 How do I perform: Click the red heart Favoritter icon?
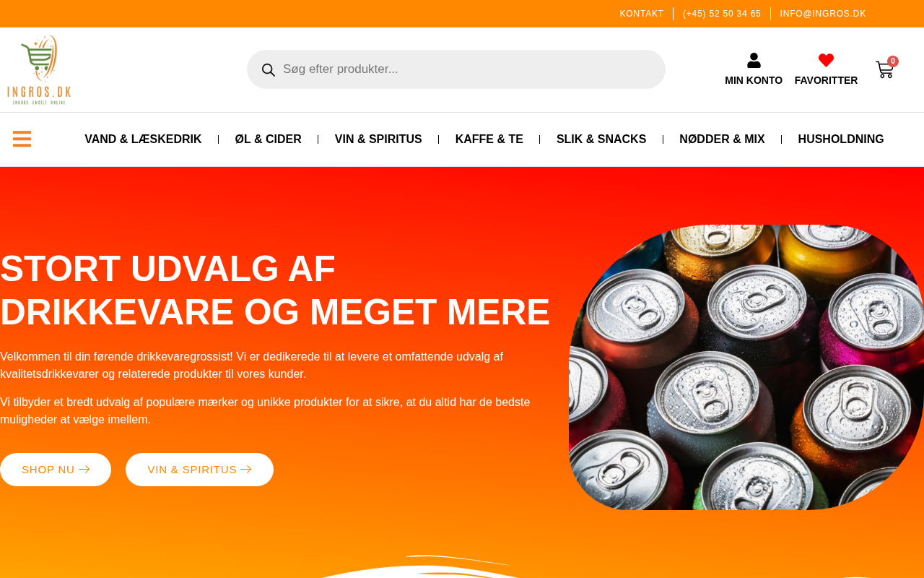(826, 61)
